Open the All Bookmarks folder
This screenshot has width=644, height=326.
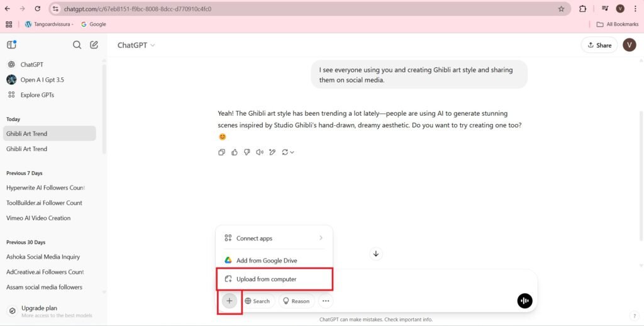pyautogui.click(x=618, y=25)
